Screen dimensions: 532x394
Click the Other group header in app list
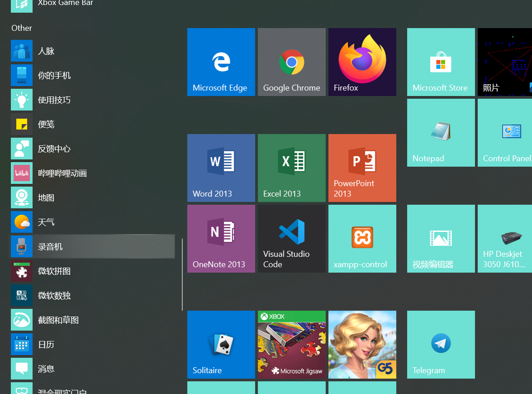22,28
